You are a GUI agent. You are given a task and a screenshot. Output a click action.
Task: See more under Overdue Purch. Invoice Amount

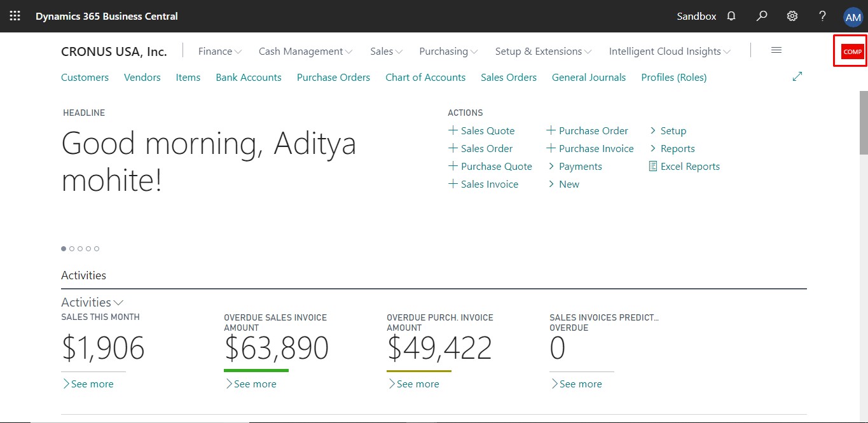[413, 384]
